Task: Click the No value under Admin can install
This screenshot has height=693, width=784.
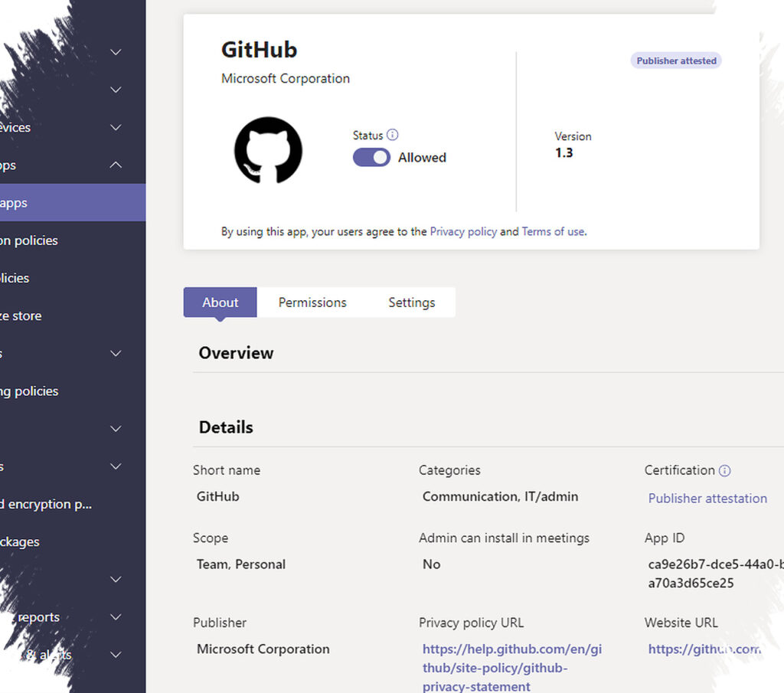Action: pyautogui.click(x=431, y=564)
